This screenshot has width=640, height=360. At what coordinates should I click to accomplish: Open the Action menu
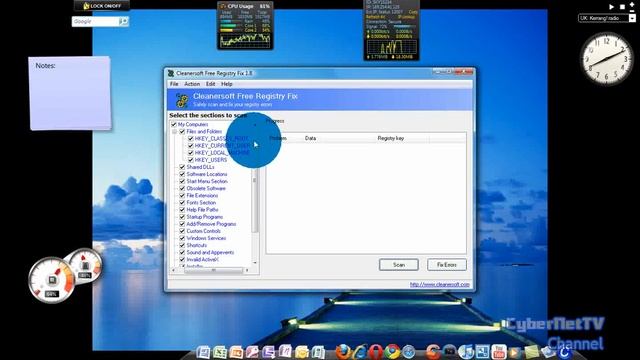pos(192,84)
